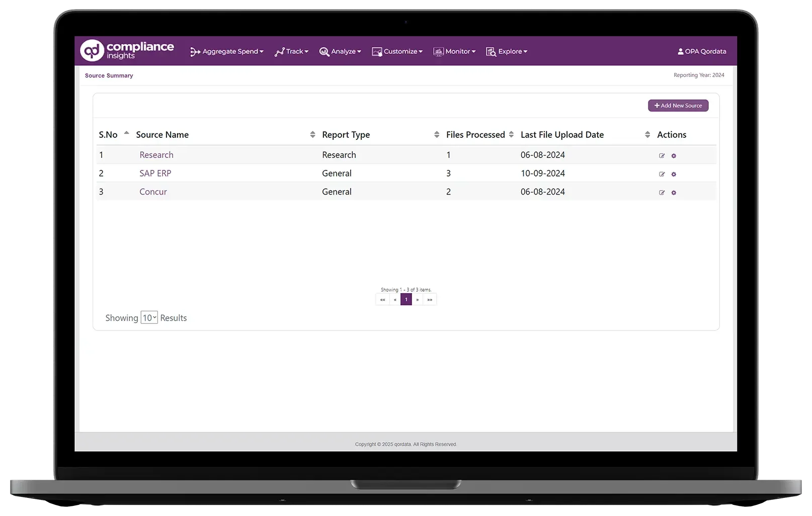The width and height of the screenshot is (812, 516).
Task: Click the Last File Upload Date header
Action: (x=562, y=135)
